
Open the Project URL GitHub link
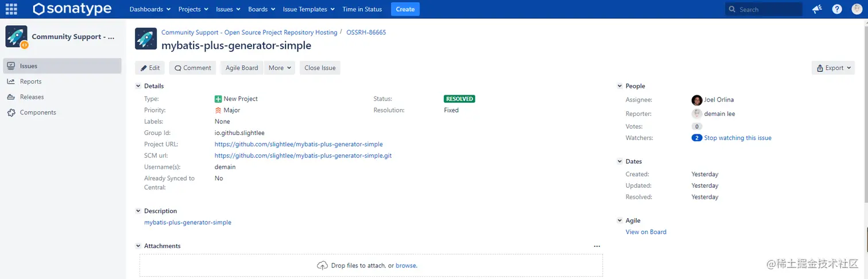tap(299, 145)
